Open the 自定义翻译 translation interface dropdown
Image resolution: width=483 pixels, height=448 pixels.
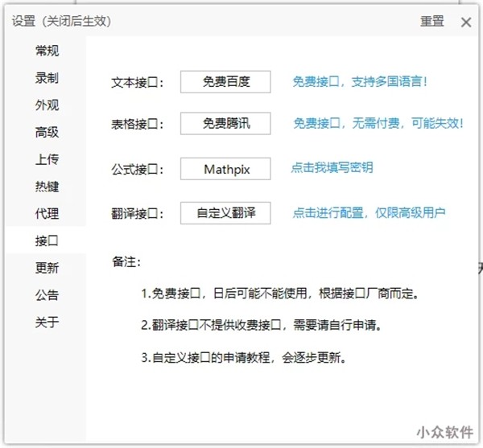click(225, 213)
